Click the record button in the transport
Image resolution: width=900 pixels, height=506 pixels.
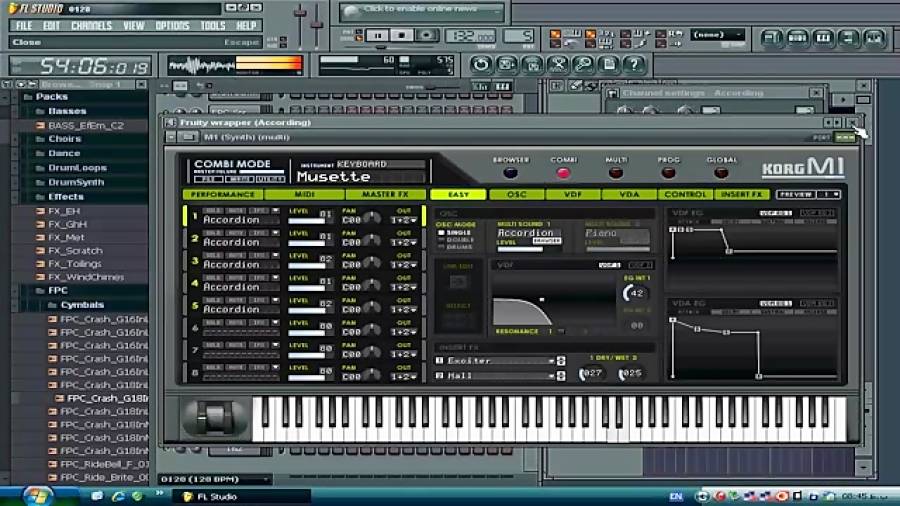[x=426, y=36]
